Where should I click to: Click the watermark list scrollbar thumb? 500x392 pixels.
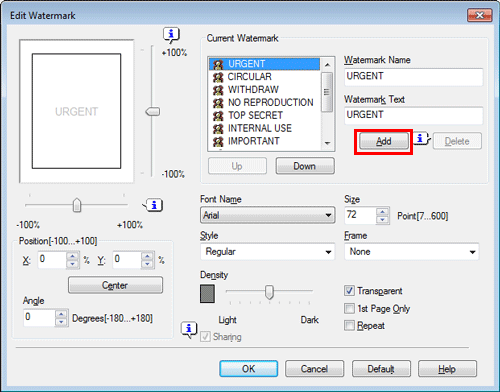[x=327, y=92]
